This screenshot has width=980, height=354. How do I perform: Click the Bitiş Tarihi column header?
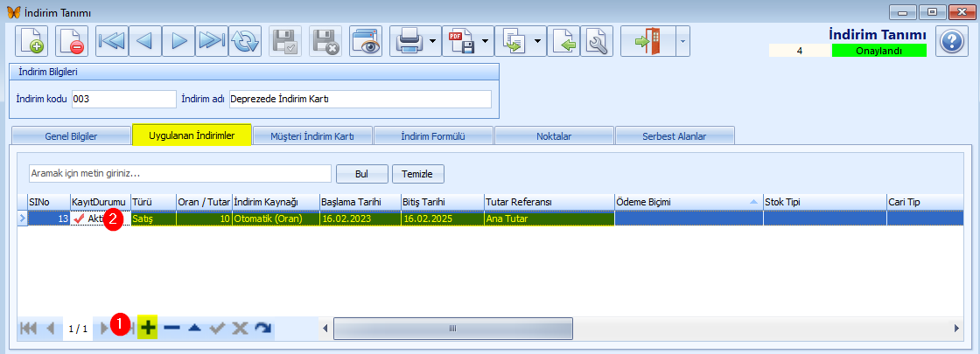tap(442, 202)
